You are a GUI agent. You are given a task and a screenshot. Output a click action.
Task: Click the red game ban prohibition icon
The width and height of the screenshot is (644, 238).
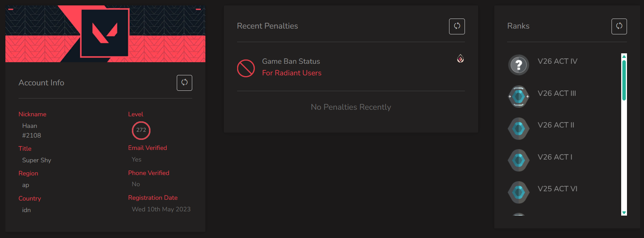246,68
